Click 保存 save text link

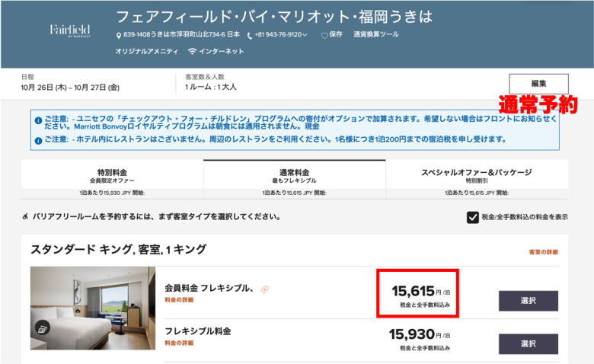(x=336, y=34)
